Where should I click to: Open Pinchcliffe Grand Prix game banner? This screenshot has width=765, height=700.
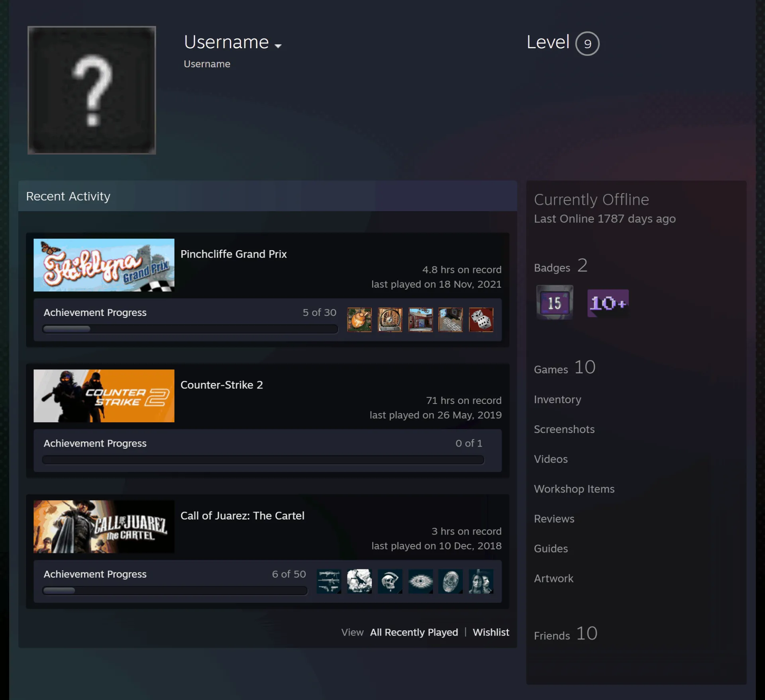coord(104,265)
